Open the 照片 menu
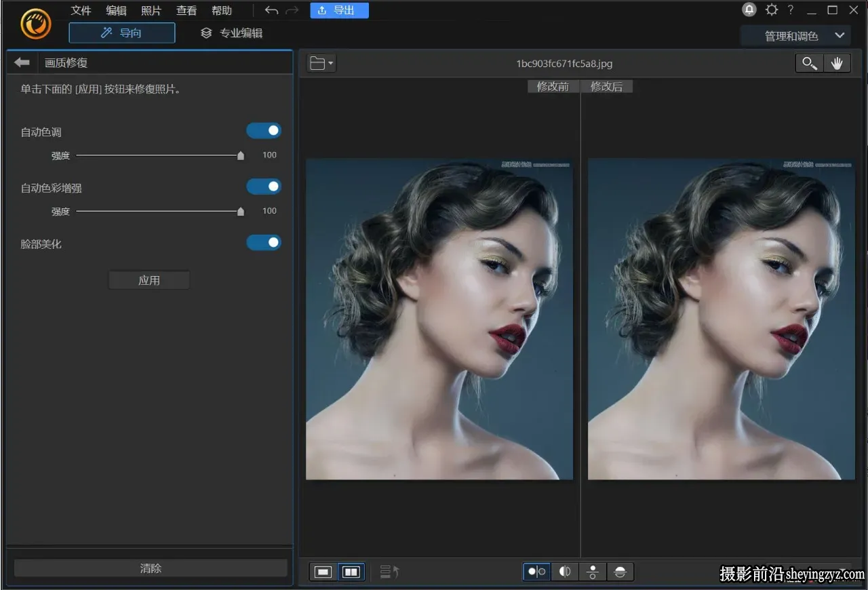Viewport: 868px width, 590px height. [x=151, y=10]
